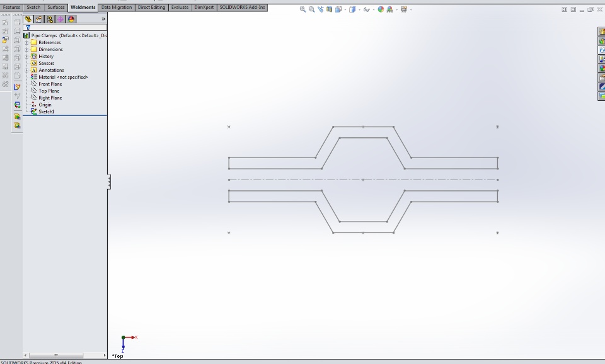605x364 pixels.
Task: Click View Palette task pane tab
Action: (601, 59)
